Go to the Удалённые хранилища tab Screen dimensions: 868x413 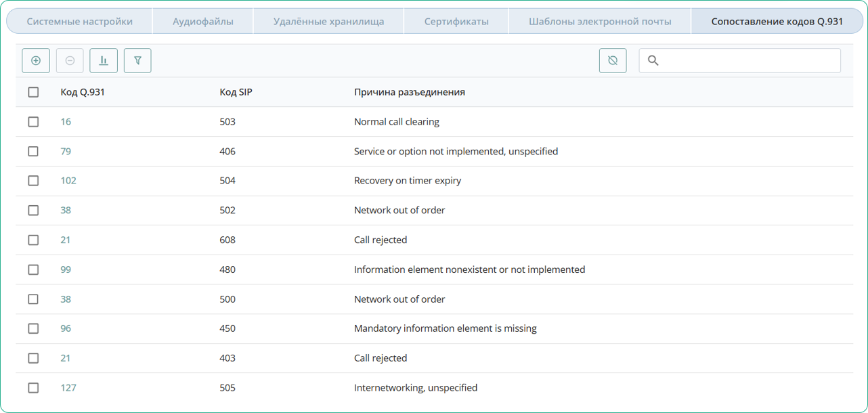pos(328,22)
